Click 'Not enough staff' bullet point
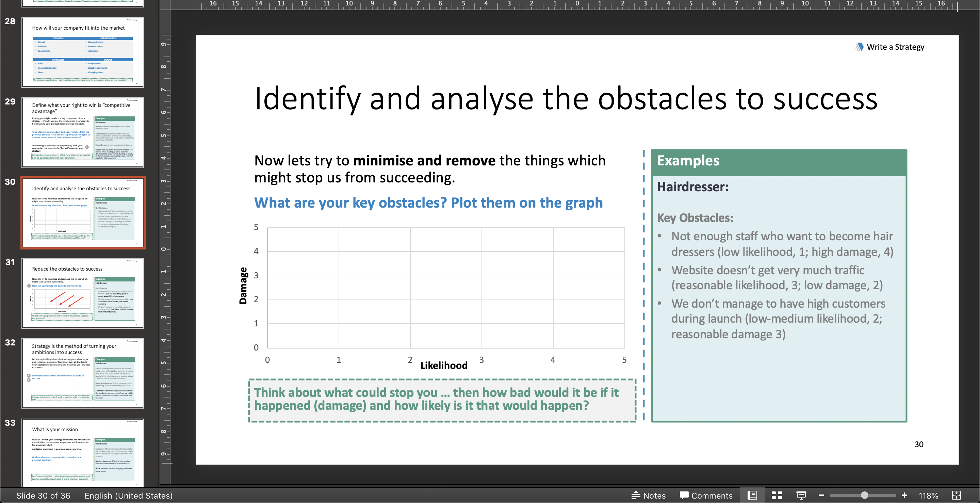The image size is (980, 503). (782, 244)
